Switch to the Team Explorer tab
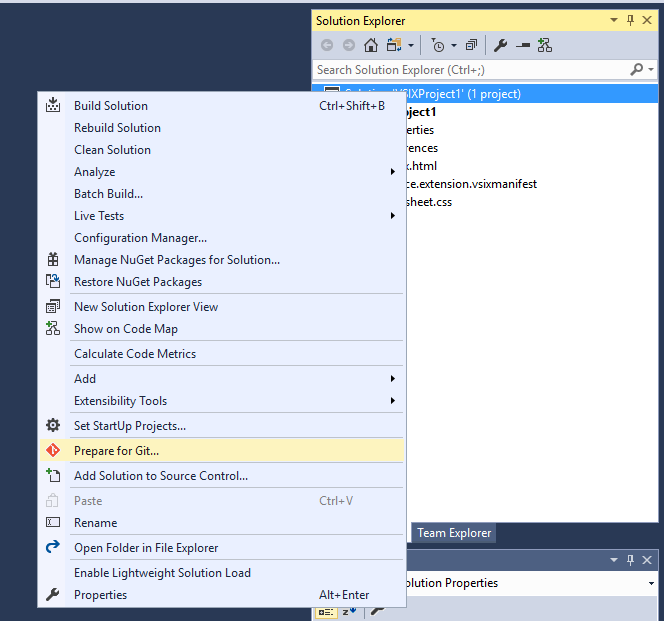Screen dimensions: 664x621 (x=454, y=532)
